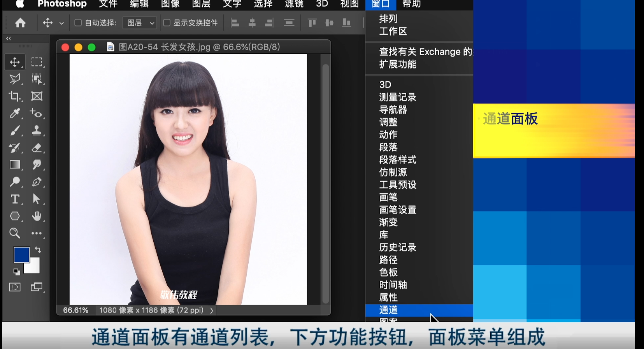Align top edges in options bar
This screenshot has width=644, height=349.
tap(312, 23)
